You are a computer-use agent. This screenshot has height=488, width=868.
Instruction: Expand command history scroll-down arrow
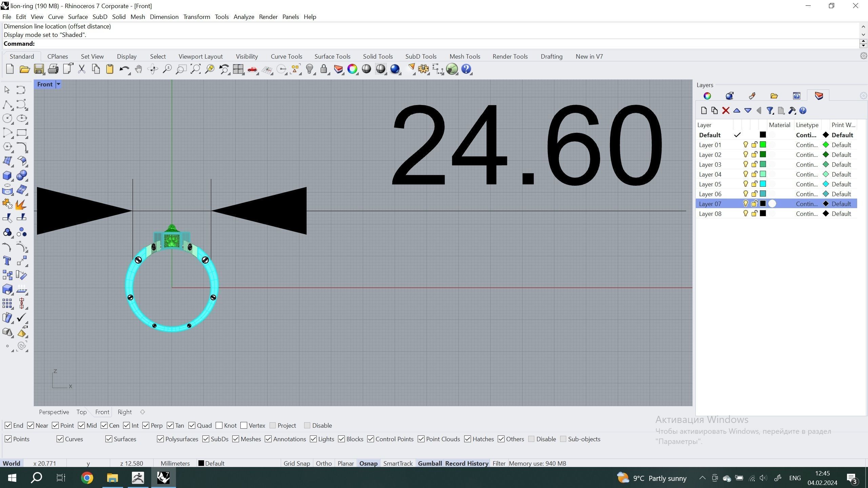(x=863, y=35)
